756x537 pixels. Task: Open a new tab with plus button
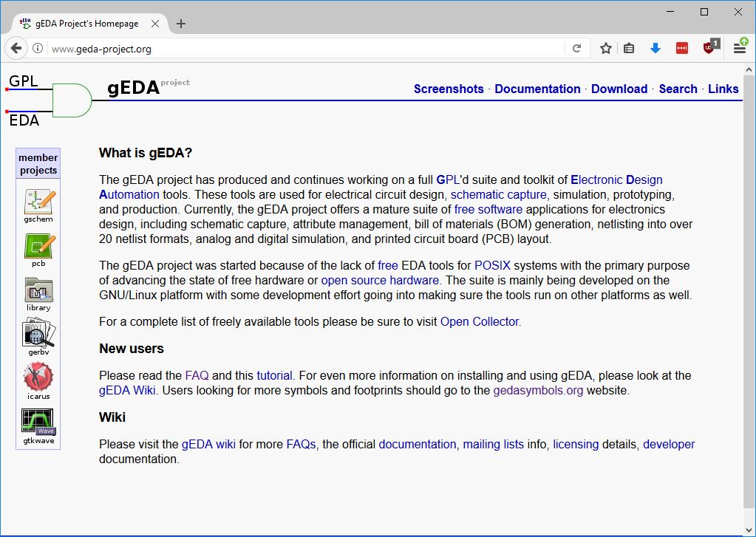[x=181, y=24]
